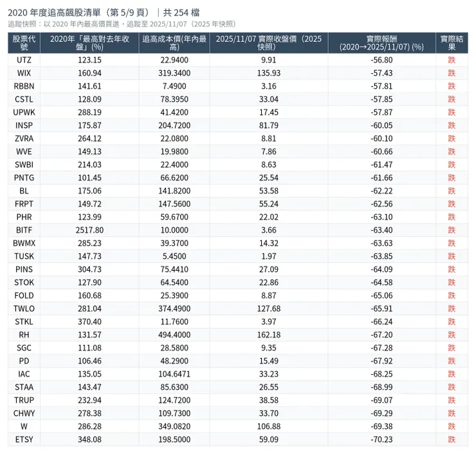Click the 162.18 closing price for RH
This screenshot has height=454, width=476.
click(x=269, y=335)
